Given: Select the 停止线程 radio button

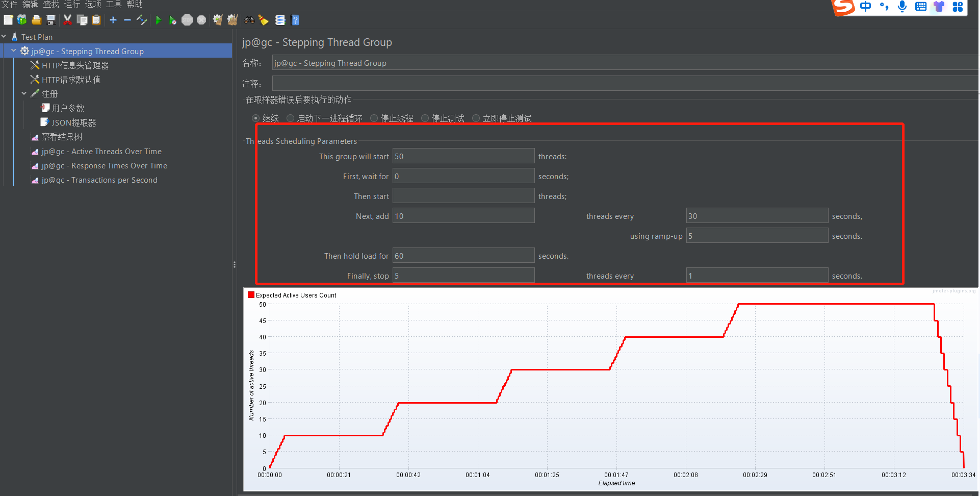Looking at the screenshot, I should 374,118.
